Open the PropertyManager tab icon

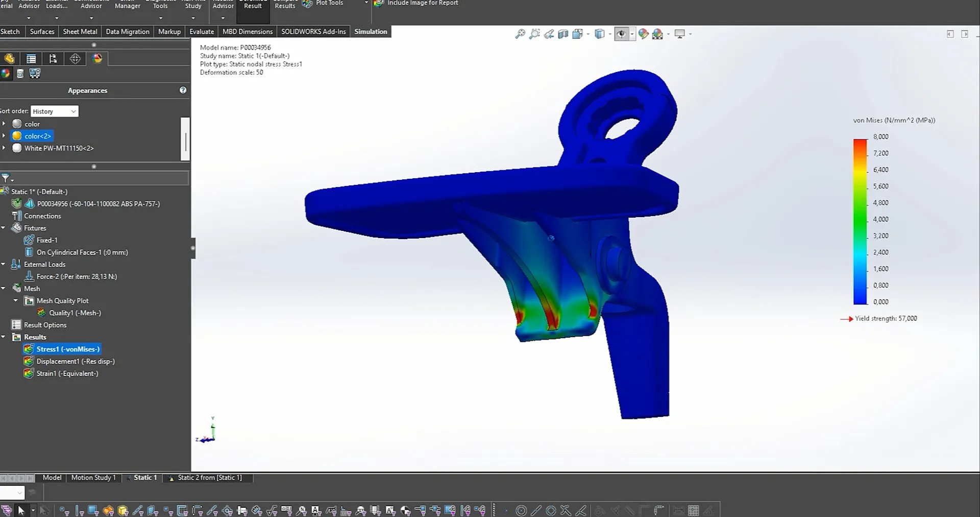(x=31, y=59)
